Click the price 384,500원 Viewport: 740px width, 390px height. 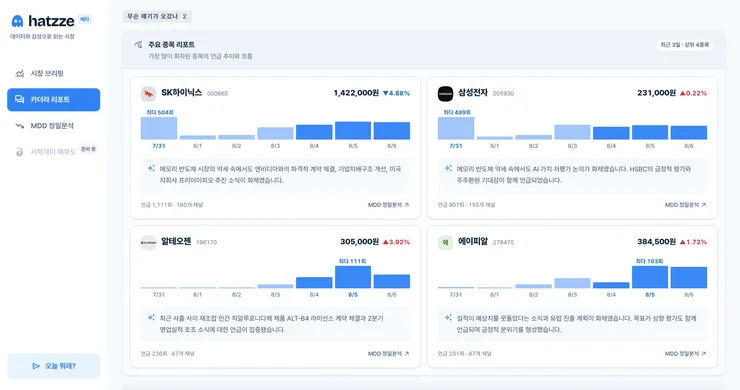(656, 242)
